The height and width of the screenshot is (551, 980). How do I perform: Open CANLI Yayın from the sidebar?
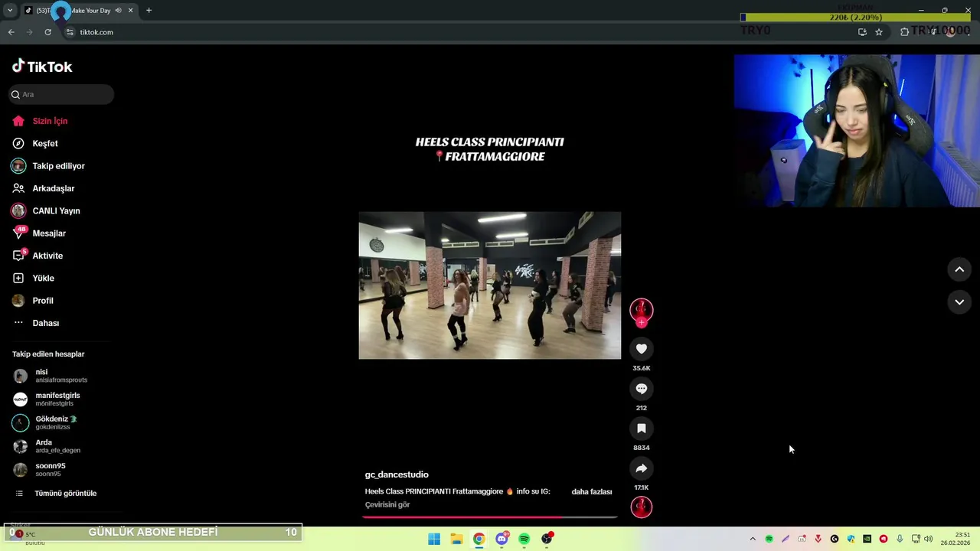click(x=46, y=210)
